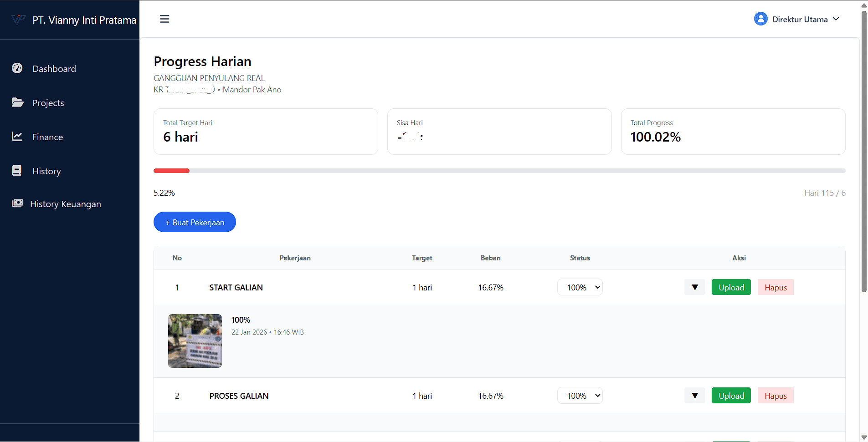Screen dimensions: 868x442
Task: Click the Finance chart icon
Action: click(x=17, y=137)
